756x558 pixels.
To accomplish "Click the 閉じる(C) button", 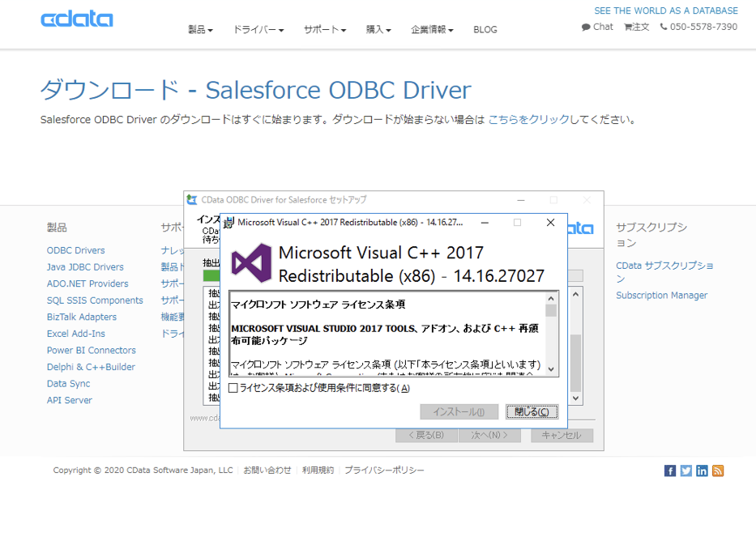I will click(x=532, y=411).
